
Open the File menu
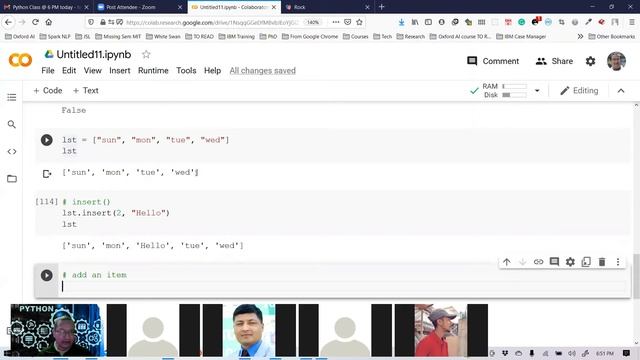click(x=48, y=71)
